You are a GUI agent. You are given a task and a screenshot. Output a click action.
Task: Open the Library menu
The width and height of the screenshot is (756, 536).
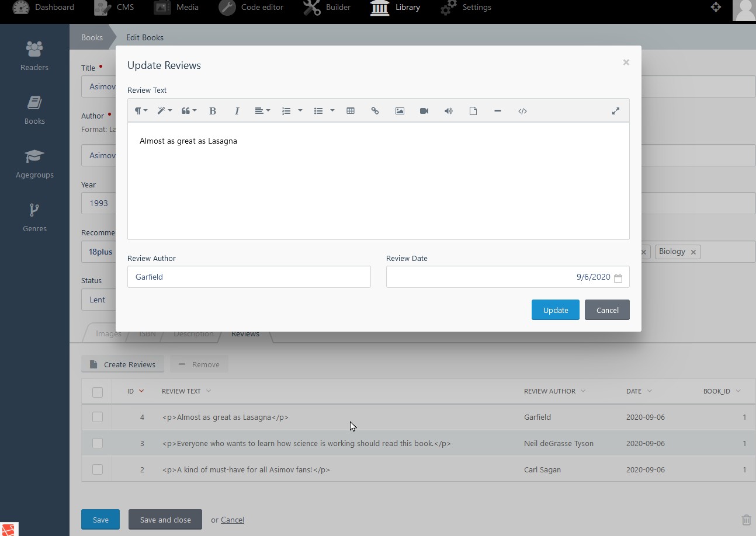395,8
